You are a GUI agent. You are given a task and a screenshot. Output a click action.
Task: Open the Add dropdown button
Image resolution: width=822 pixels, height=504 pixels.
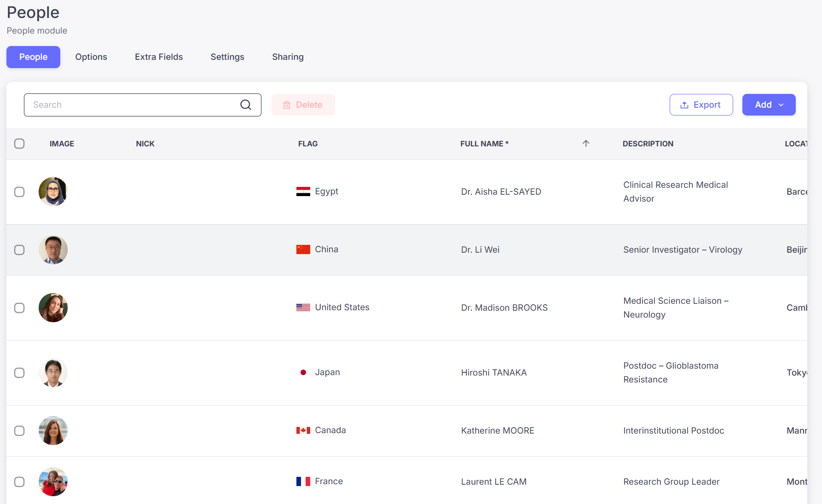click(x=769, y=105)
